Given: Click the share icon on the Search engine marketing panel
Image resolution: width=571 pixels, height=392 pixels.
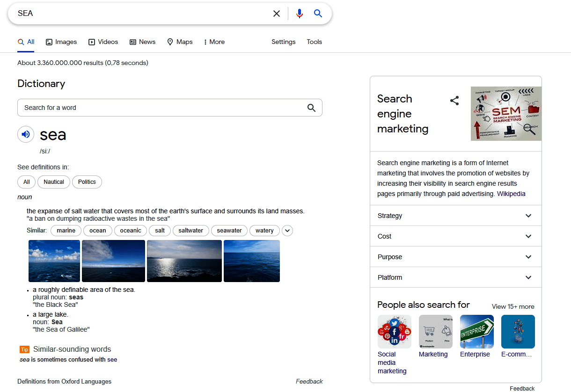Looking at the screenshot, I should (454, 100).
